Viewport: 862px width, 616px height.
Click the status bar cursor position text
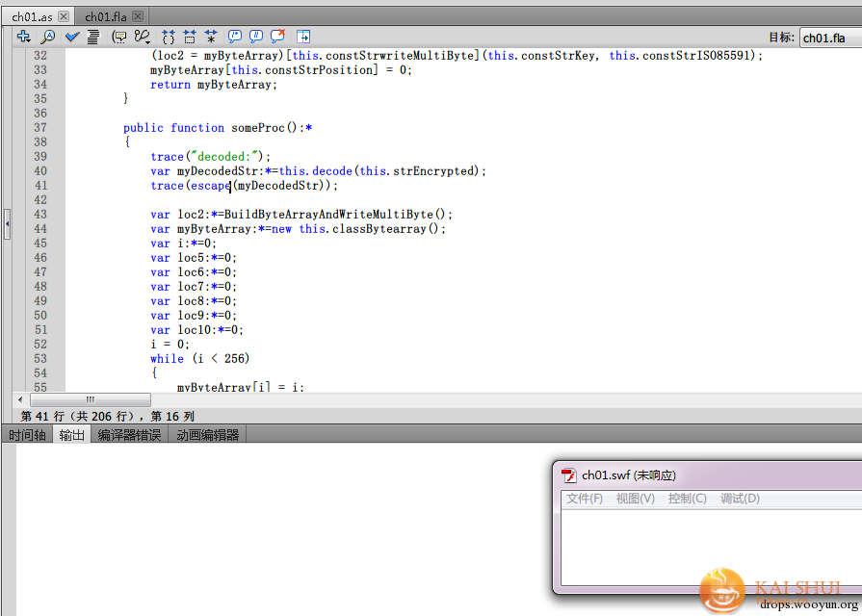[108, 416]
